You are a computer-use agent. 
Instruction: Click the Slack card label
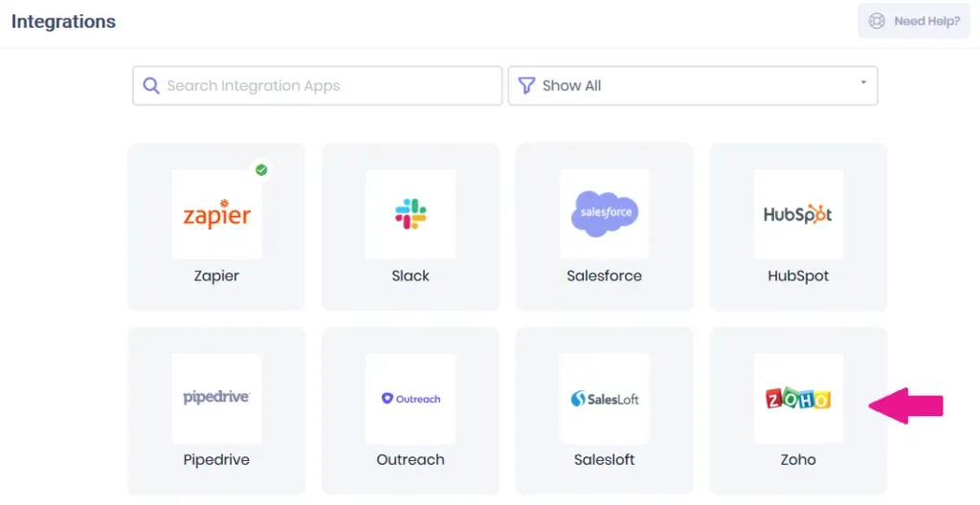pos(411,275)
